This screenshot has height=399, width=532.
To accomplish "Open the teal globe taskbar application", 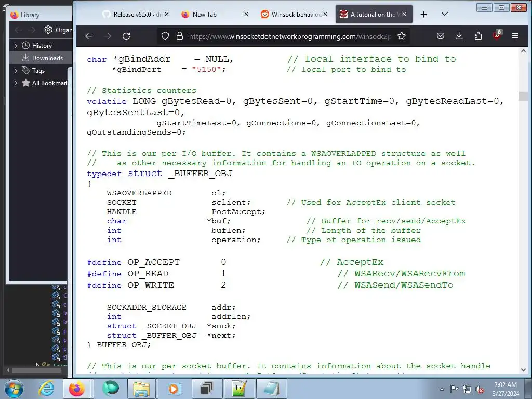I will coord(110,389).
